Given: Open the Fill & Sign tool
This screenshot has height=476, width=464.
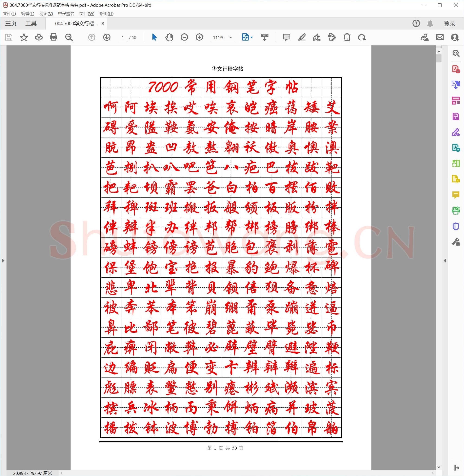Looking at the screenshot, I should point(456,131).
